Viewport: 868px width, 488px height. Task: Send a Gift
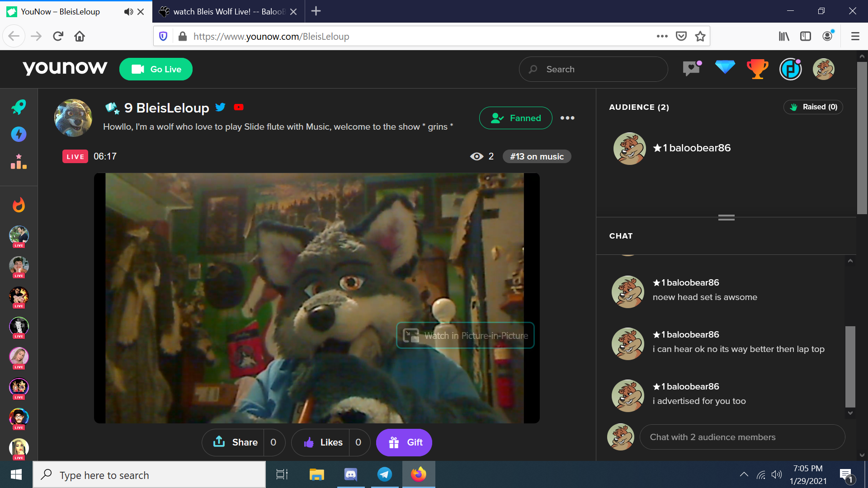tap(404, 442)
